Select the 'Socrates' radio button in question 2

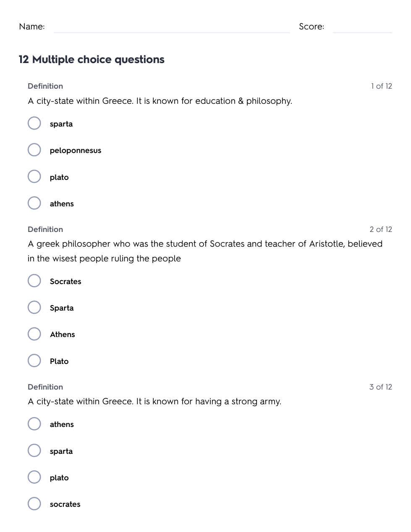34,281
